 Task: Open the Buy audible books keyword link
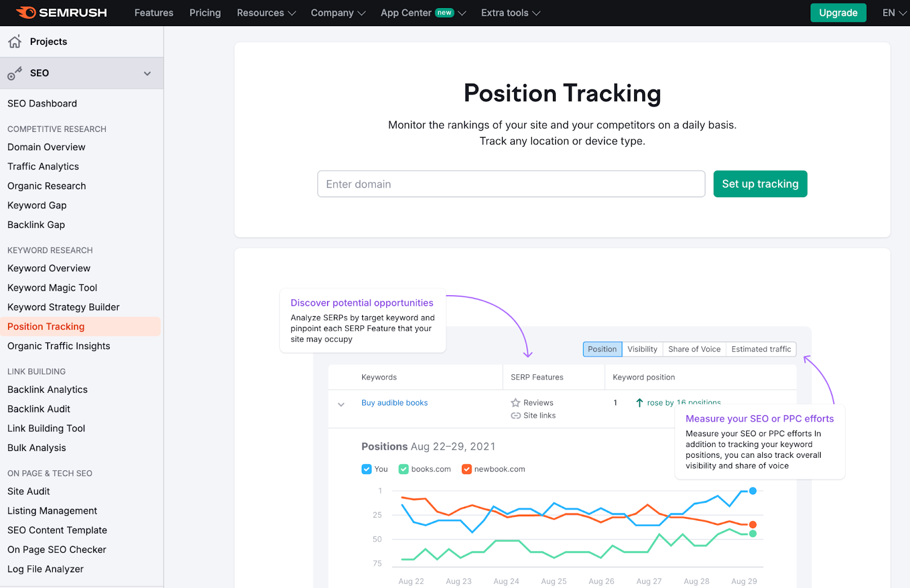pos(395,403)
